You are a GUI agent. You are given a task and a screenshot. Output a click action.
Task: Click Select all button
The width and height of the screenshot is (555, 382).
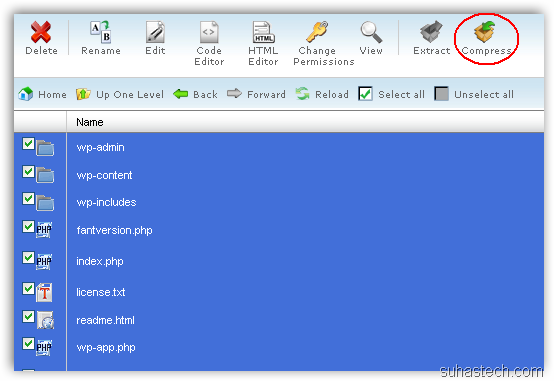391,94
